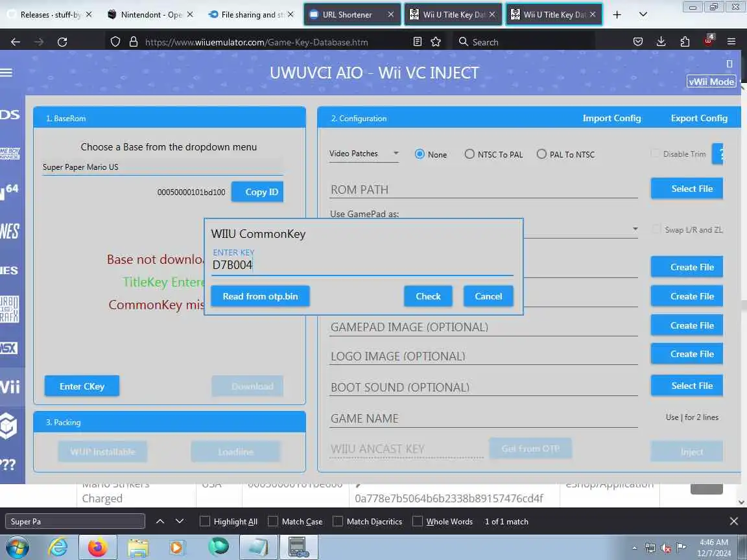Click Check button in CommonKey dialog
Viewport: 747px width, 560px height.
pos(428,296)
